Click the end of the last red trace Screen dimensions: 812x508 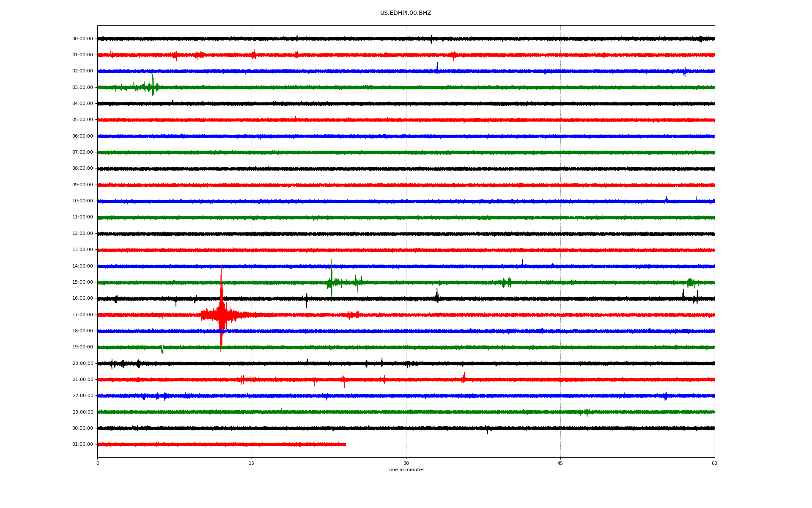(x=345, y=444)
